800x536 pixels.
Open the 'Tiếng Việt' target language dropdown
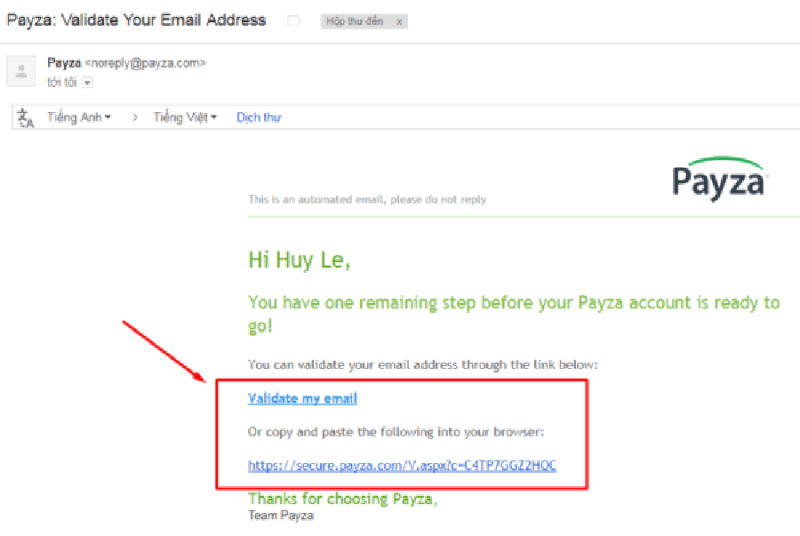[185, 117]
